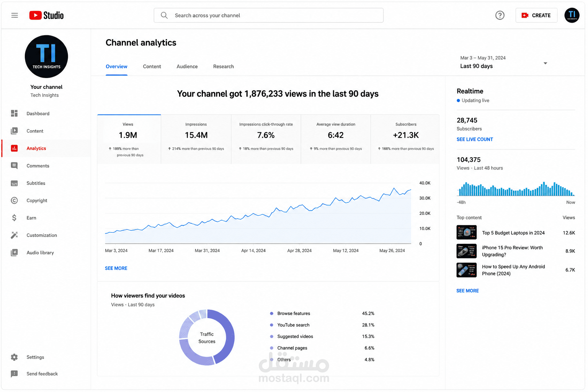The height and width of the screenshot is (392, 588).
Task: Open the TI account avatar menu
Action: click(572, 15)
